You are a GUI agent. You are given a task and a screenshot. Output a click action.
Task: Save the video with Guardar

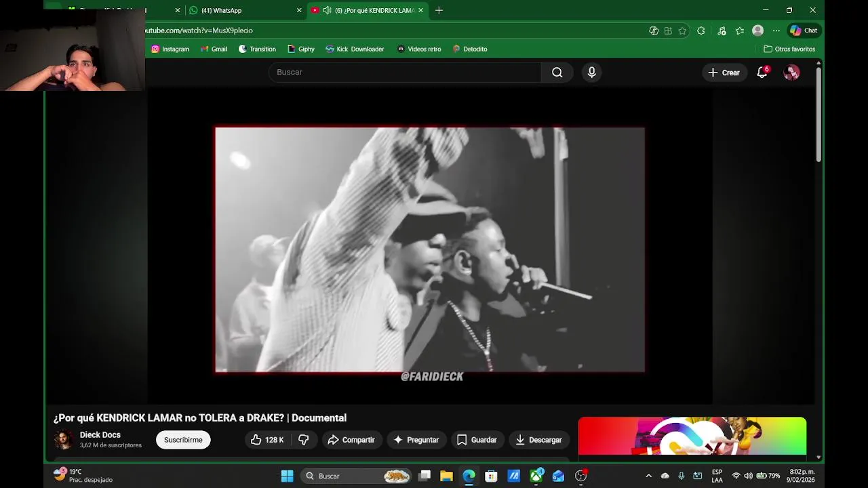coord(477,440)
